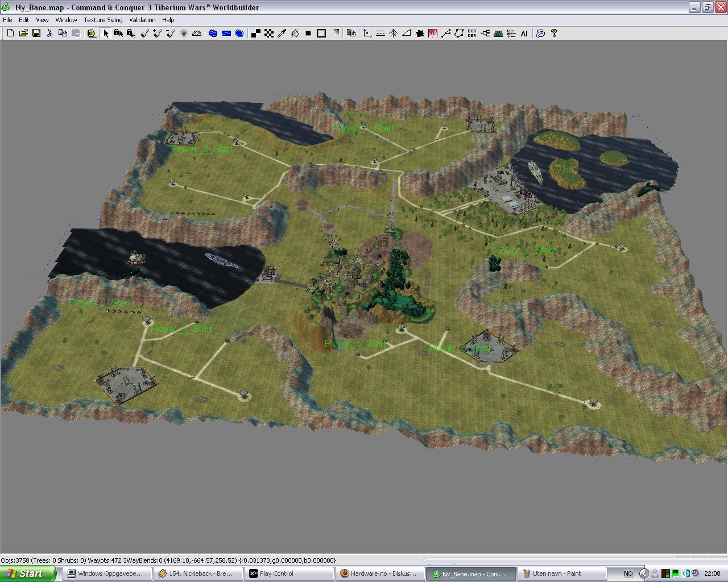Select the checkerboard large tile tool
The height and width of the screenshot is (582, 728).
tap(268, 34)
